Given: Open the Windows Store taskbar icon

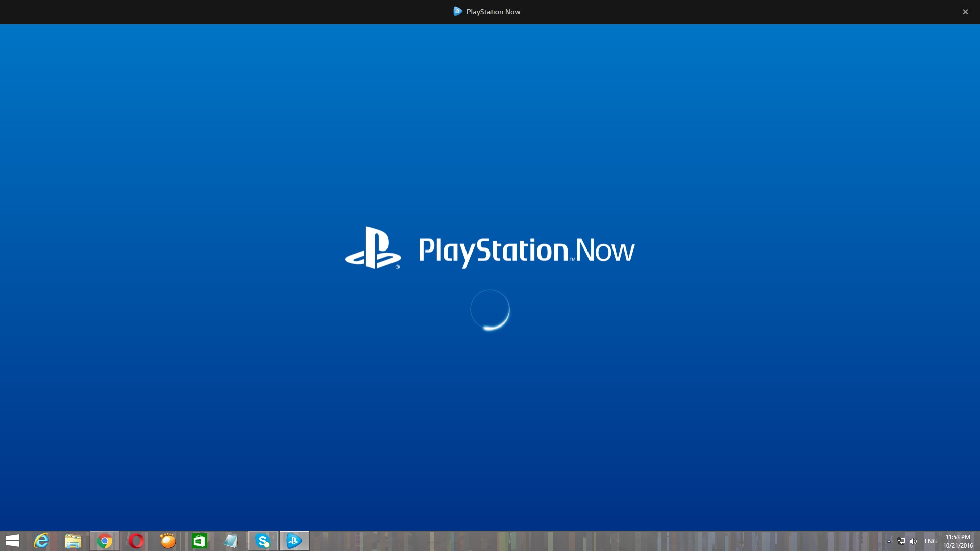Looking at the screenshot, I should pos(200,541).
